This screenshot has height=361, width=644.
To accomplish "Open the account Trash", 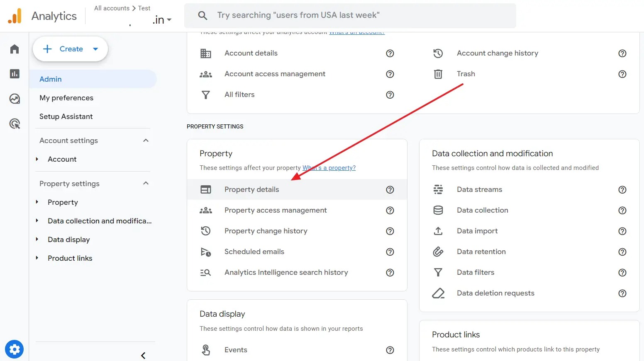I will click(x=466, y=74).
